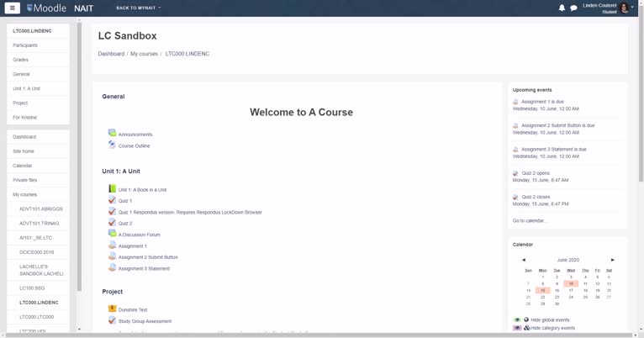The image size is (644, 338).
Task: Toggle the category events eye icon
Action: pos(517,328)
